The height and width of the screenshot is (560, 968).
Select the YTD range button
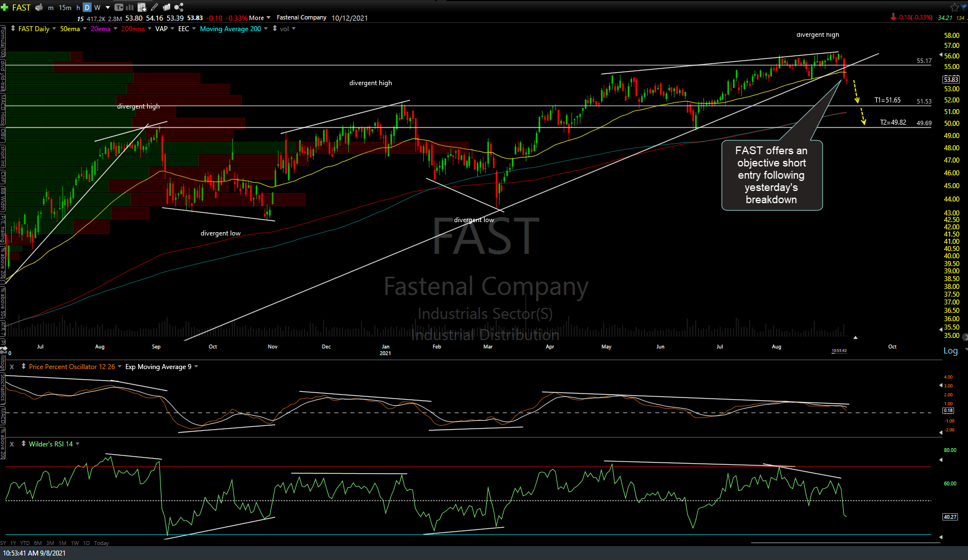(25, 543)
